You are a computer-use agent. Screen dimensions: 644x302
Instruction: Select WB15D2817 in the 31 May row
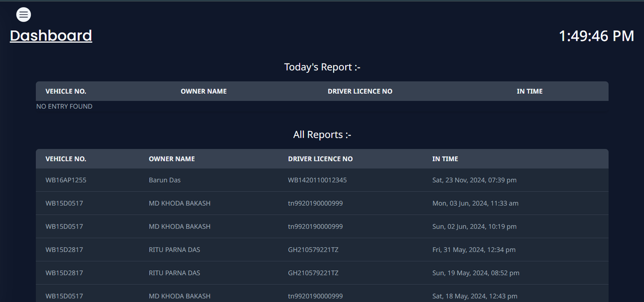[64, 250]
